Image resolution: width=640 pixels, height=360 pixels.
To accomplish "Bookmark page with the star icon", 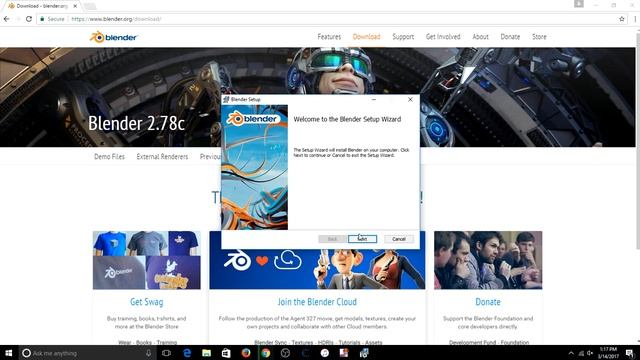I will (622, 19).
